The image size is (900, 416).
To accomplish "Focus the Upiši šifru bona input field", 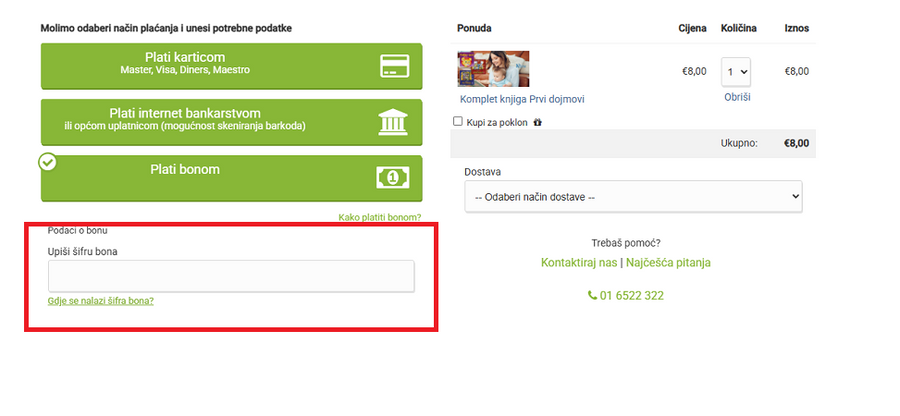I will tap(231, 276).
